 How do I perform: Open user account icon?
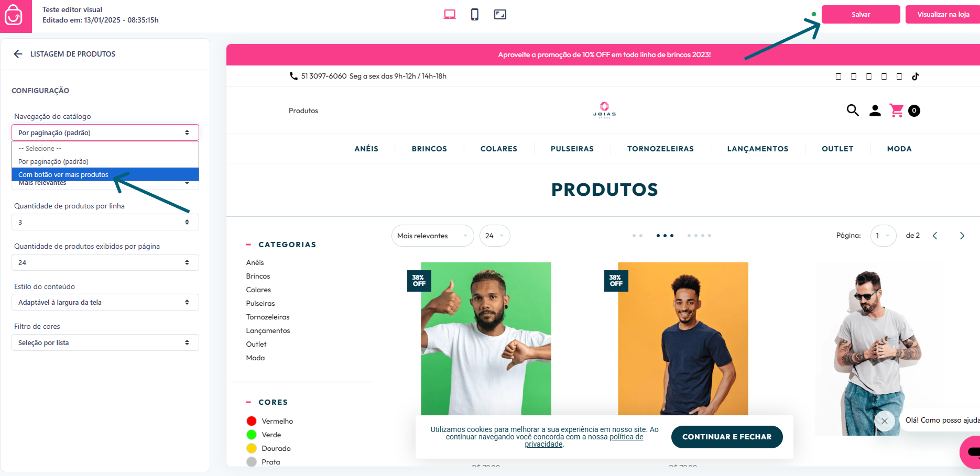coord(875,110)
